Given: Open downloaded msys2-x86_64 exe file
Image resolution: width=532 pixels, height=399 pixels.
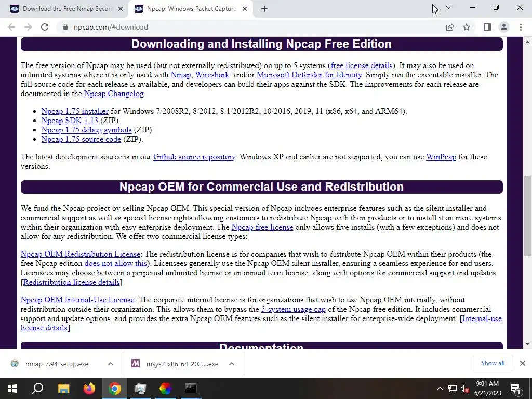Looking at the screenshot, I should point(176,364).
